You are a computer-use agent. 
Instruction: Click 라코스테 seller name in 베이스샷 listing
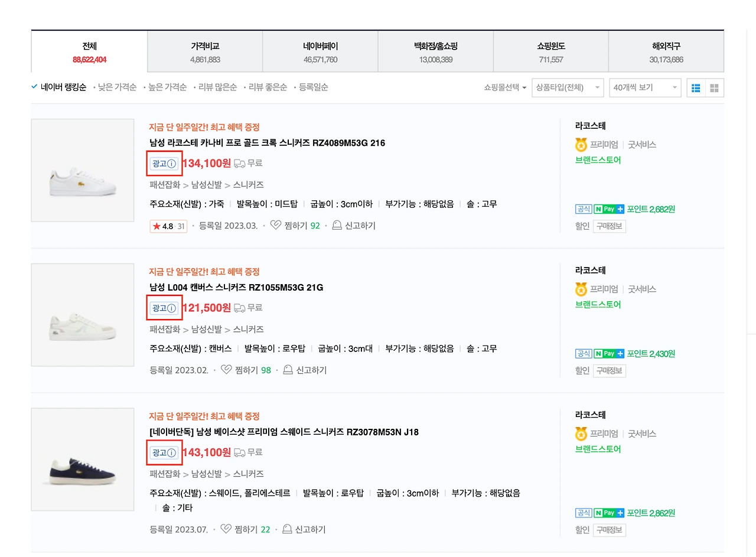591,415
